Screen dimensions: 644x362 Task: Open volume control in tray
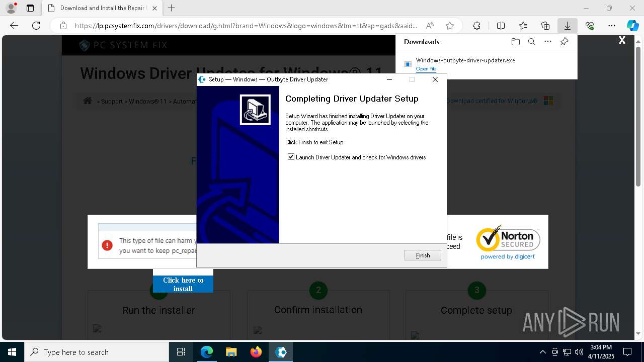(x=579, y=352)
